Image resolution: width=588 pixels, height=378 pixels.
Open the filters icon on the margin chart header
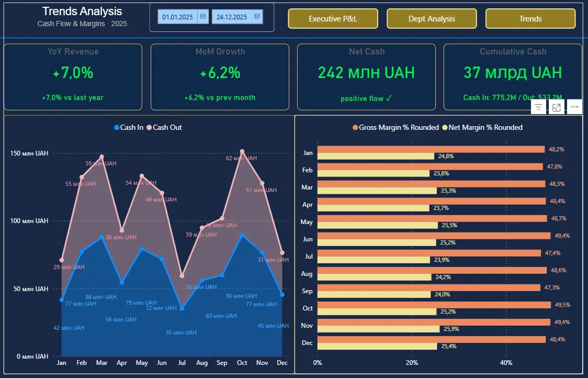(538, 107)
